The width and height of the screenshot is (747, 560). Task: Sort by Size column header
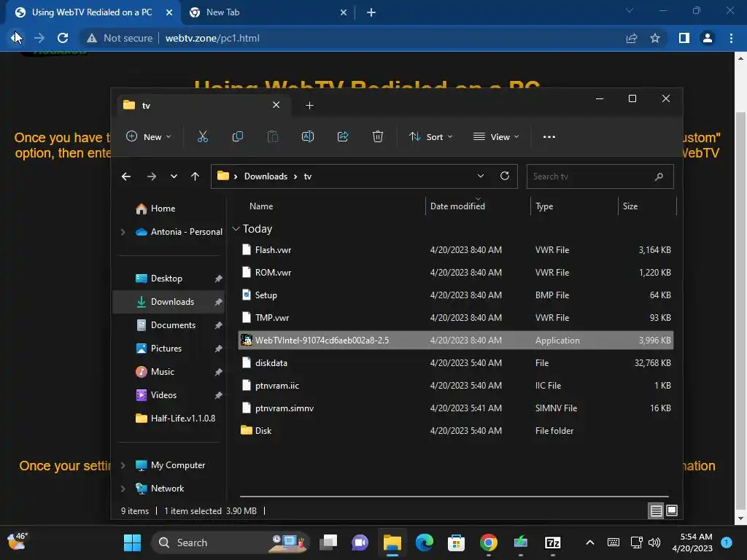pos(630,206)
